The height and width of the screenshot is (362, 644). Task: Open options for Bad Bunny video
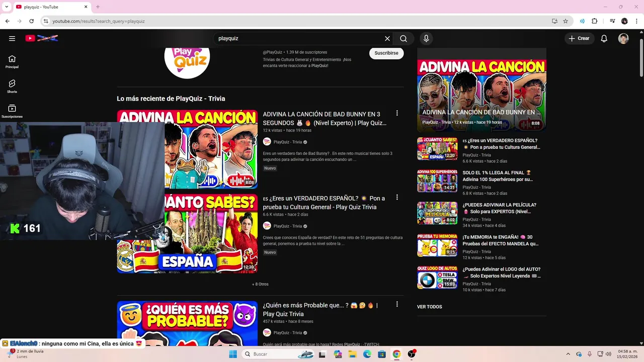[397, 113]
